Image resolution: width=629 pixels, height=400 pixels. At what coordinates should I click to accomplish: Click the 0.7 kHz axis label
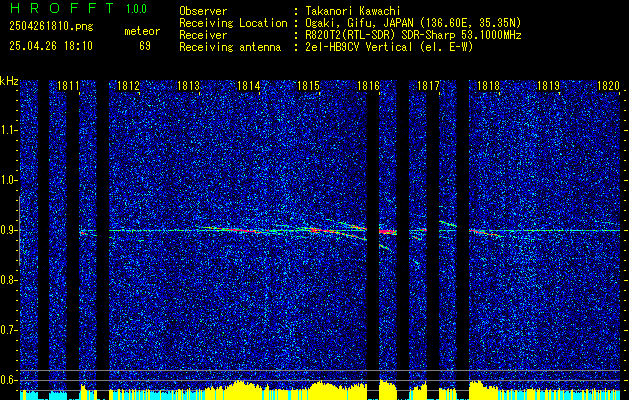(x=8, y=330)
